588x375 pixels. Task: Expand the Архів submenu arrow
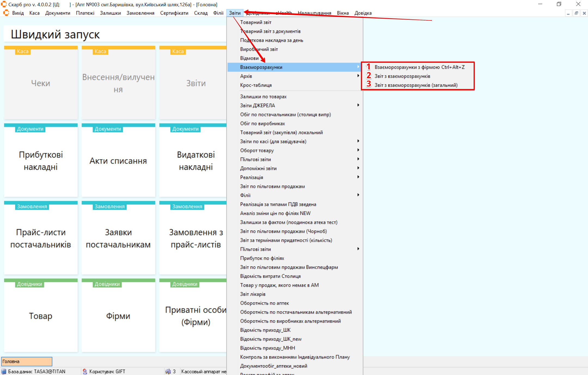[358, 76]
